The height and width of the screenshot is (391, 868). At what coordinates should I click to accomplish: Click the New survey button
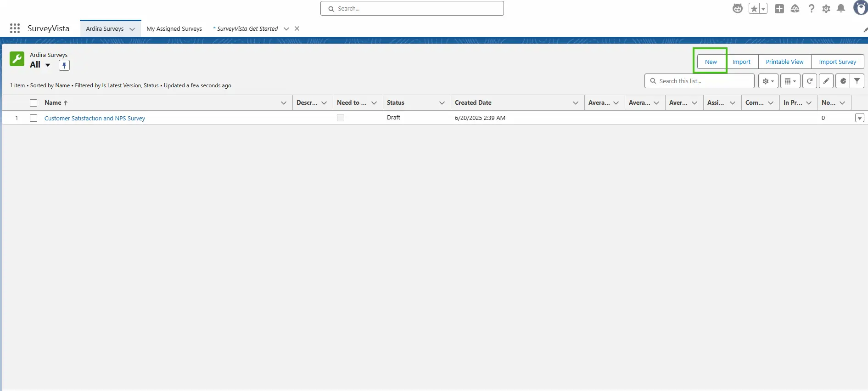(x=711, y=62)
